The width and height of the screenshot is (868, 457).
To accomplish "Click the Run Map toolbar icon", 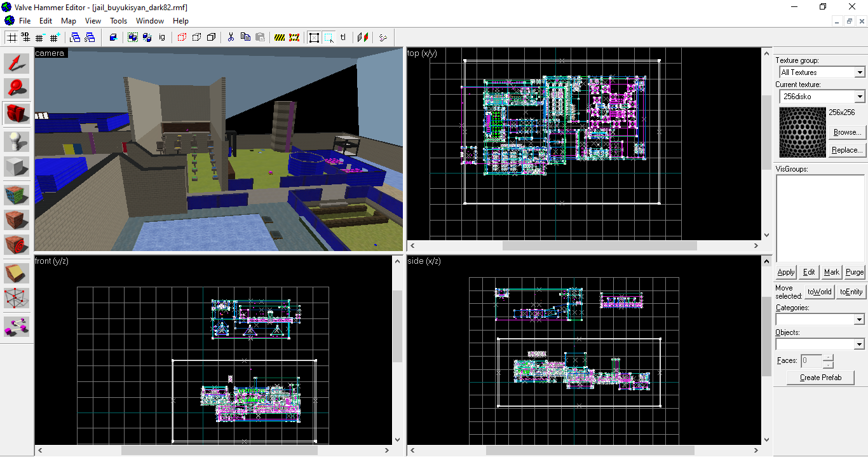I will (383, 38).
